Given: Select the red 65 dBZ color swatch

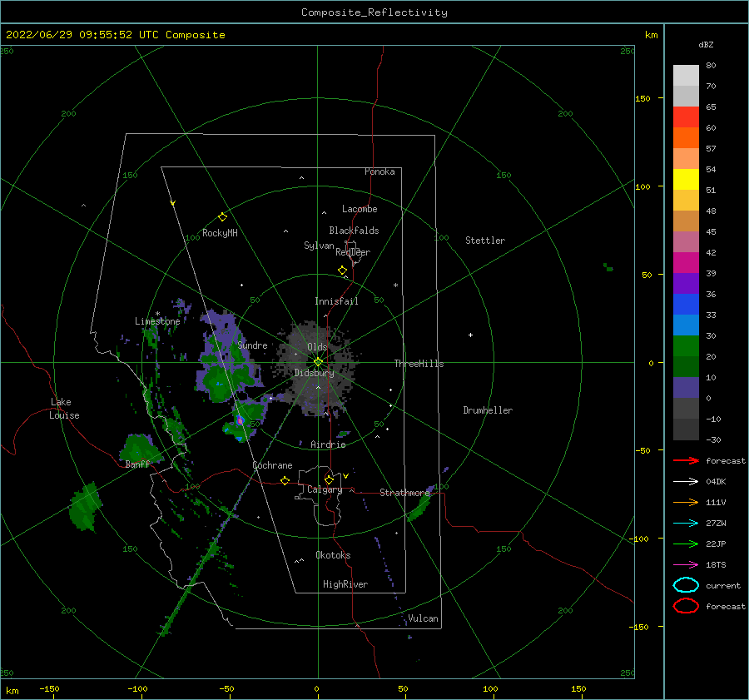Looking at the screenshot, I should click(x=686, y=117).
